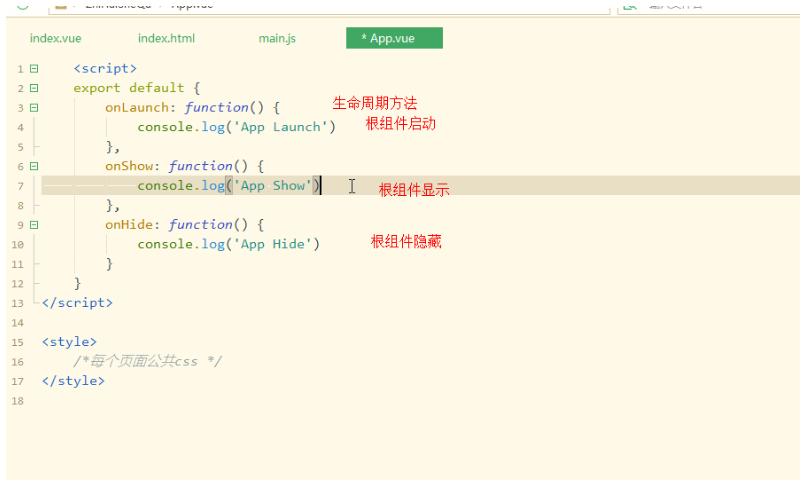Click the onLaunch property name
807x482 pixels.
click(x=136, y=108)
